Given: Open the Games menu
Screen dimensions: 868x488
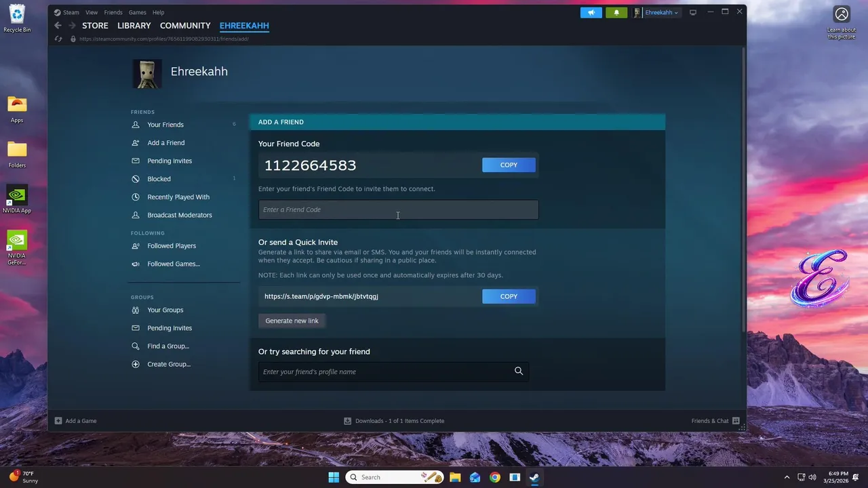Looking at the screenshot, I should point(138,12).
